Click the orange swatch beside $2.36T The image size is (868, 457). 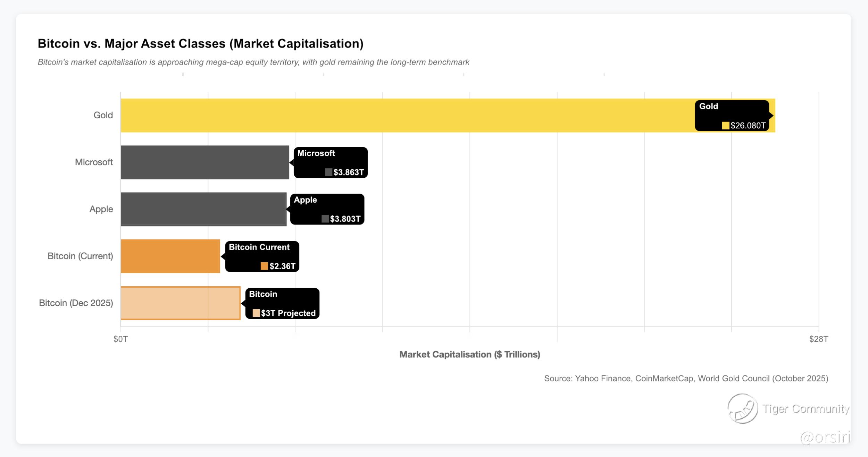point(264,266)
